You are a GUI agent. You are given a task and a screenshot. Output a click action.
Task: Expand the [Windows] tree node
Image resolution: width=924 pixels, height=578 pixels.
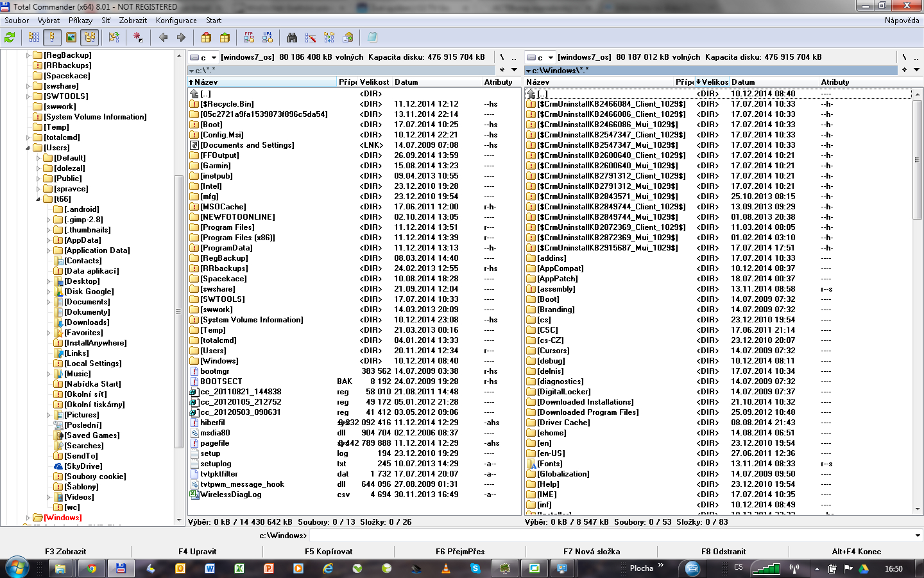pos(28,518)
